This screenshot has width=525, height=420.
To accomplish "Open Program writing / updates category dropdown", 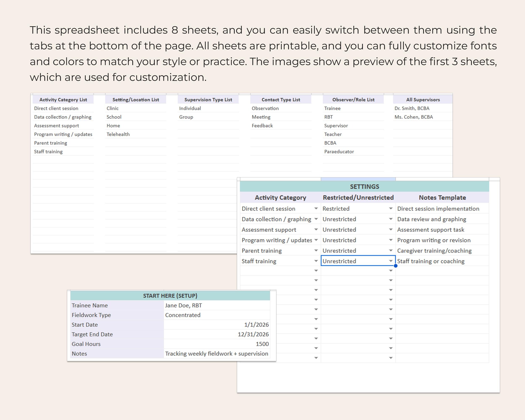I will coord(316,240).
